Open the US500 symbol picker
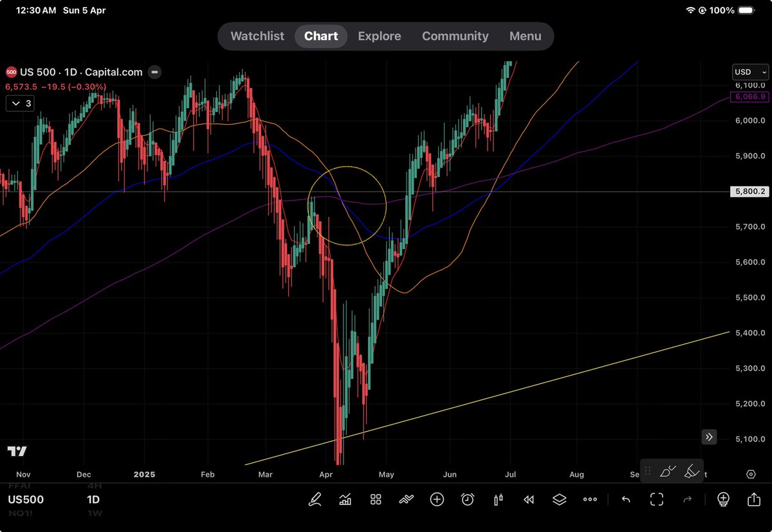Image resolution: width=772 pixels, height=532 pixels. [x=26, y=499]
